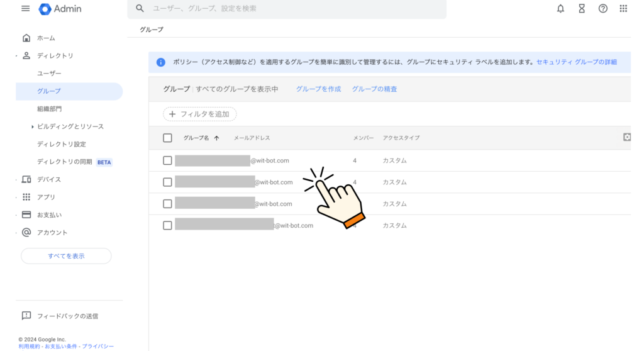Select 組織部門 in the sidebar

(x=49, y=109)
